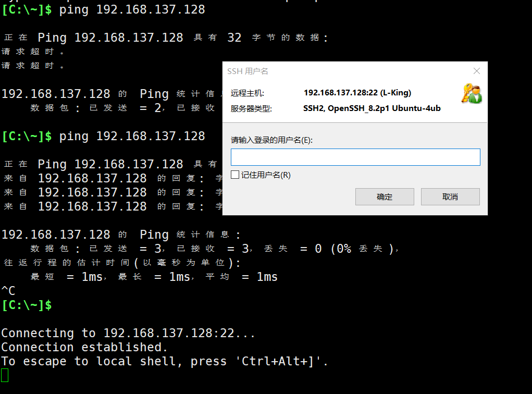Click the Connection established status line
Screen dimensions: 532x394
click(84, 347)
